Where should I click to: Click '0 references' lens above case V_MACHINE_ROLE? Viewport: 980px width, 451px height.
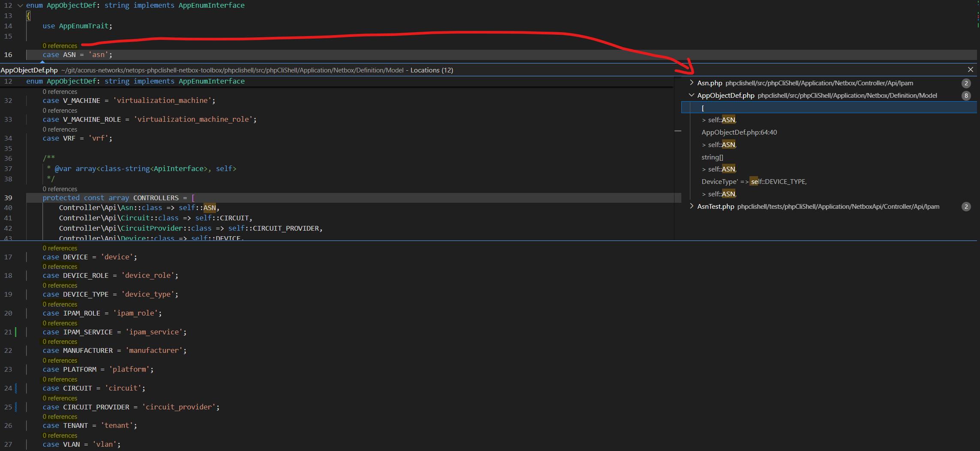[60, 110]
